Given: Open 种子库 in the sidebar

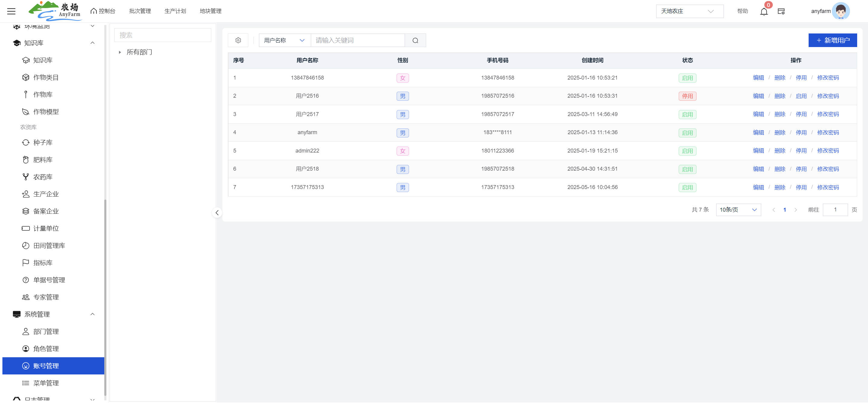Looking at the screenshot, I should [x=43, y=143].
